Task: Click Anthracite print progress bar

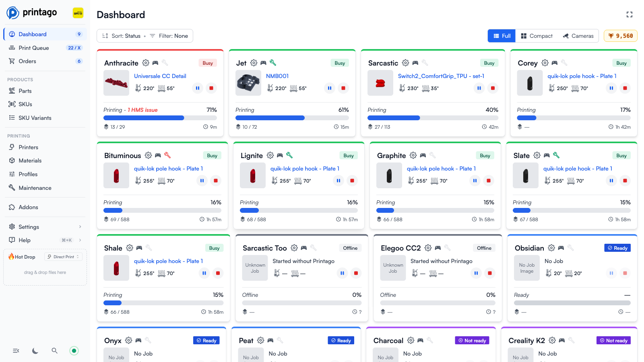Action: click(x=160, y=118)
